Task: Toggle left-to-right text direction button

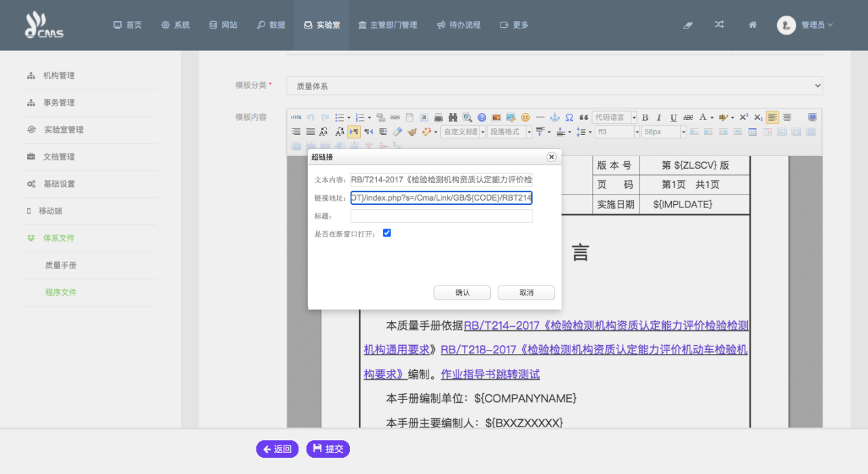Action: pyautogui.click(x=354, y=132)
